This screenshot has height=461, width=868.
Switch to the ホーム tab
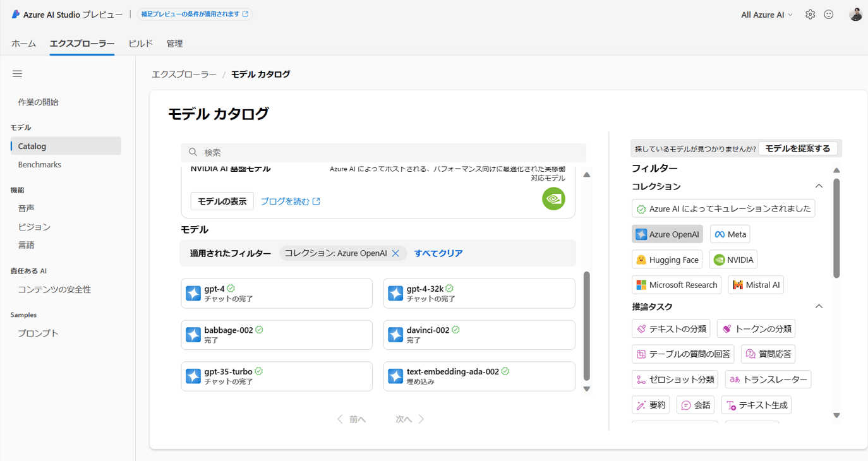tap(24, 44)
